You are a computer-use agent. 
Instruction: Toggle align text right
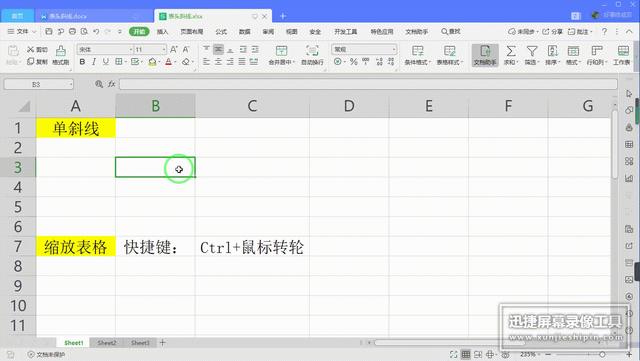pos(230,62)
